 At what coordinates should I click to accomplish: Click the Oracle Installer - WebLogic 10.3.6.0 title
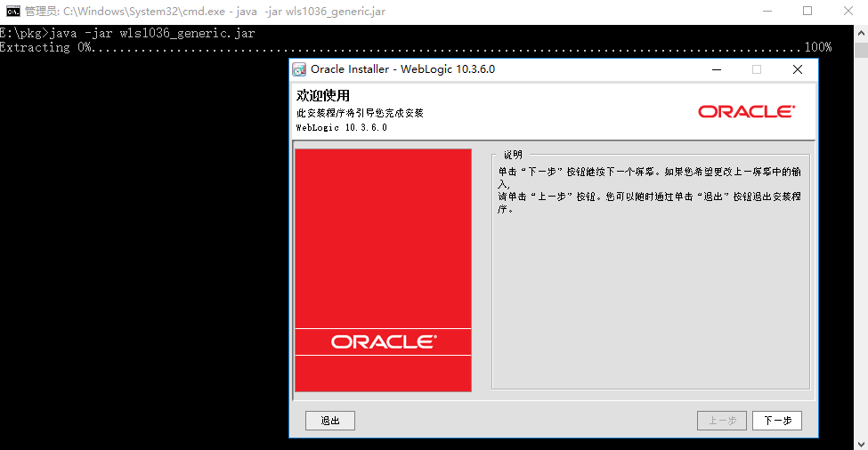402,69
